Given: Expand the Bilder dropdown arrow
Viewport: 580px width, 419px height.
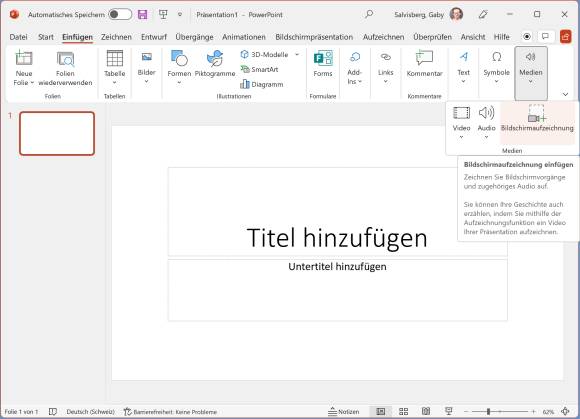Looking at the screenshot, I should (146, 81).
